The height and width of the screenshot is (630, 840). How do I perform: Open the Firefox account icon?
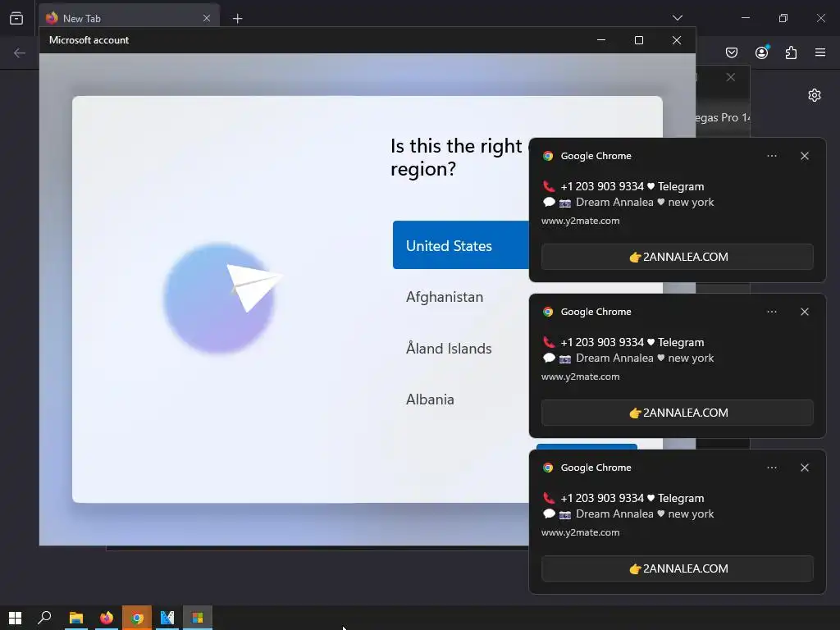[762, 52]
